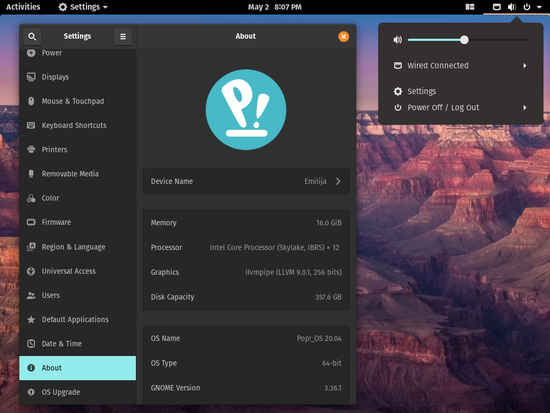
Task: Collapse the system menu arrow in top bar
Action: (539, 7)
